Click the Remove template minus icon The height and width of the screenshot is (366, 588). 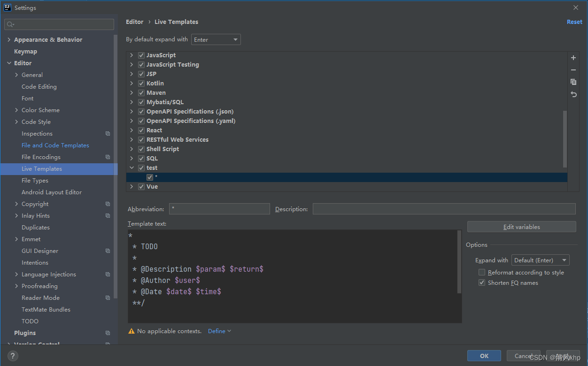pyautogui.click(x=573, y=70)
